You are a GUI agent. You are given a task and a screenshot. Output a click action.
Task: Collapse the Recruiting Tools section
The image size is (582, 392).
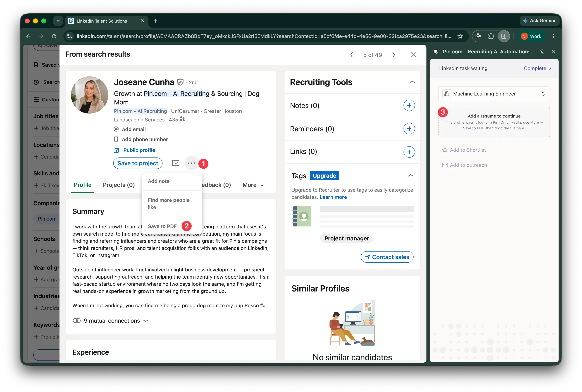[412, 82]
